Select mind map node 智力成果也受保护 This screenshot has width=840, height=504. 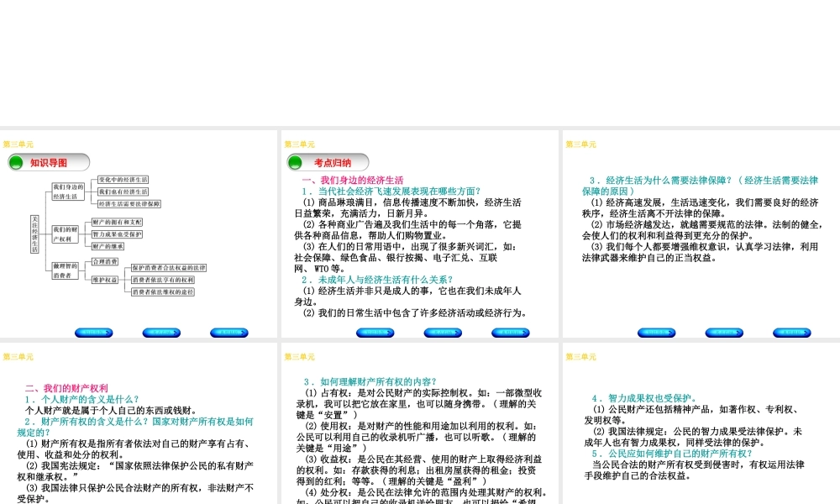pos(117,234)
